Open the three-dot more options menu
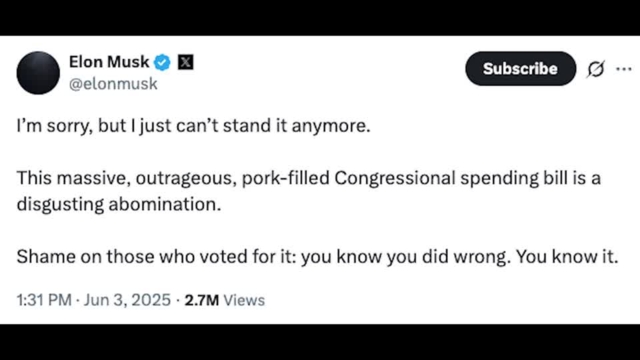The image size is (640, 360). (x=624, y=69)
